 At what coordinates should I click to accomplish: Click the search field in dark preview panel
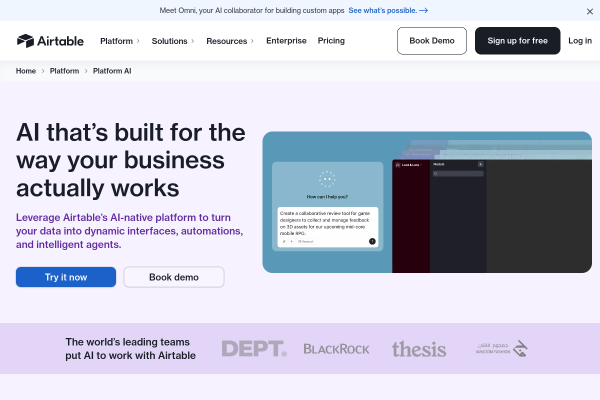(x=458, y=174)
